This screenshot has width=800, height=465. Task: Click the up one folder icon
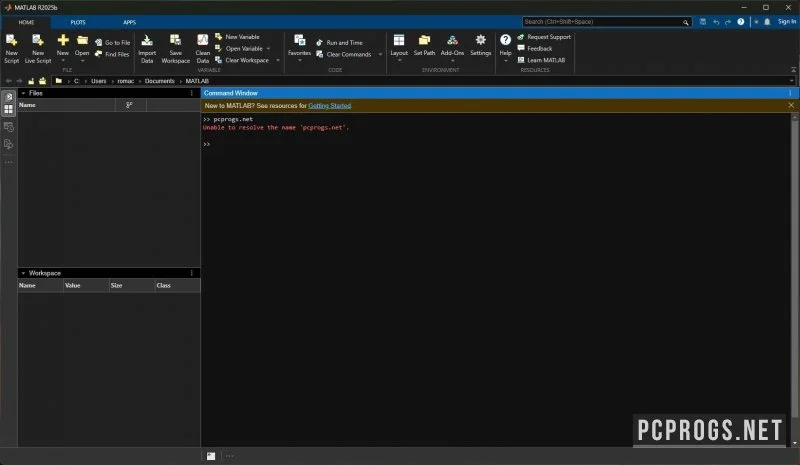[31, 81]
